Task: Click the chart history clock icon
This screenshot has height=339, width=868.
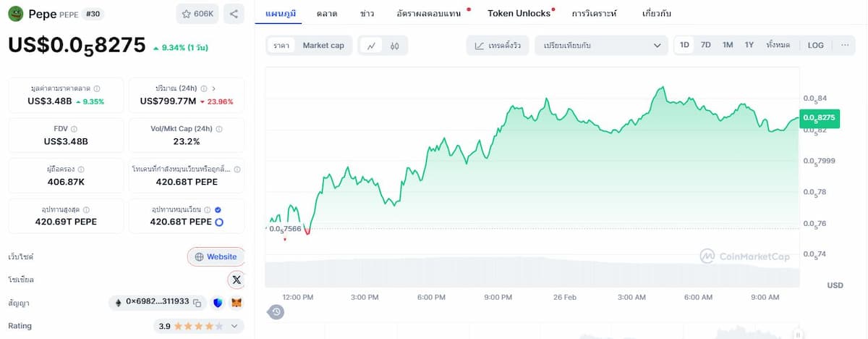Action: point(276,312)
